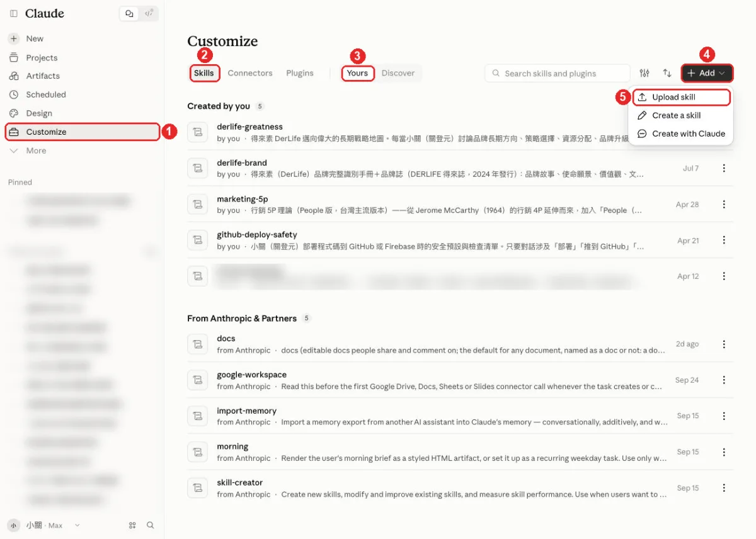Click the search icon in sidebar footer
The height and width of the screenshot is (539, 756).
point(150,525)
